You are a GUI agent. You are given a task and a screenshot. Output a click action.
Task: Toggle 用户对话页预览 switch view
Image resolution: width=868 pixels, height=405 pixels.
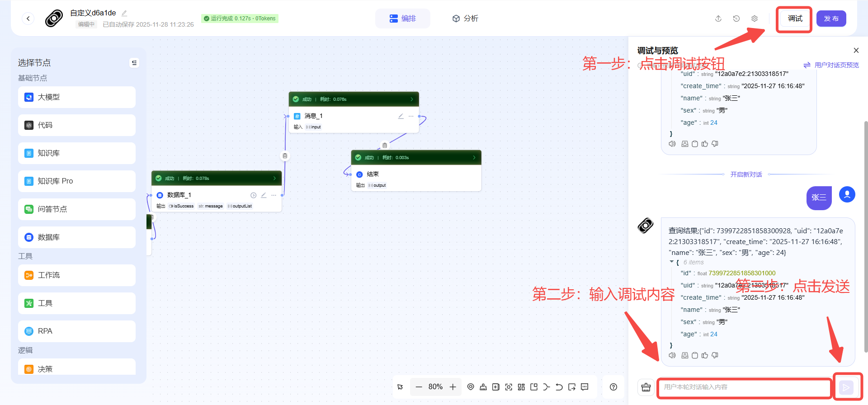point(831,65)
